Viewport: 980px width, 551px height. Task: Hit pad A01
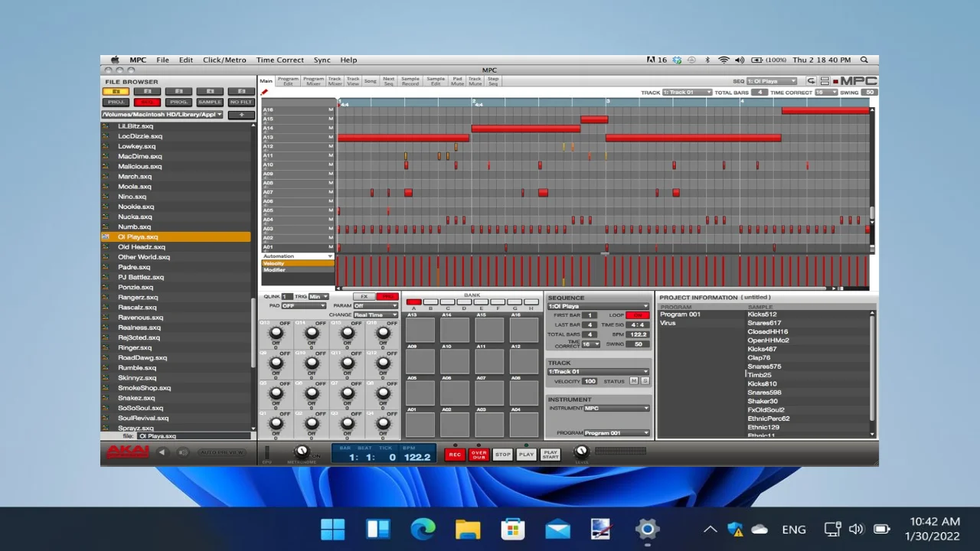coord(420,425)
